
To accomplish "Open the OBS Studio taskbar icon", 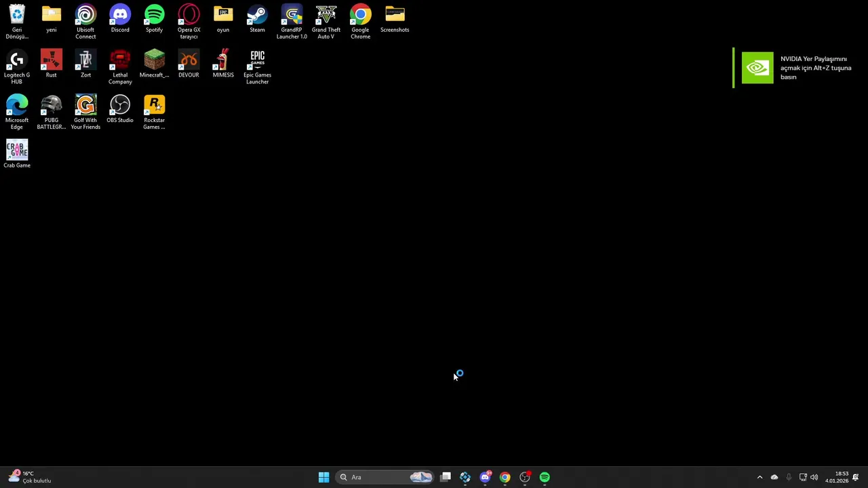I will [525, 477].
